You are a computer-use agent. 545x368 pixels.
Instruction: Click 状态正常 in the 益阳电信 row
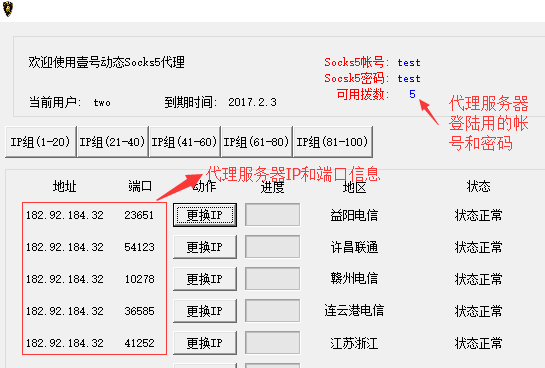click(479, 215)
